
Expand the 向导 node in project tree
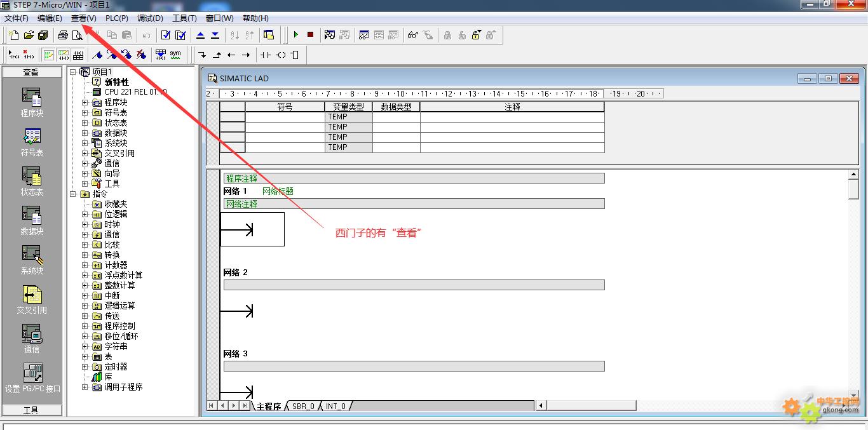[85, 173]
